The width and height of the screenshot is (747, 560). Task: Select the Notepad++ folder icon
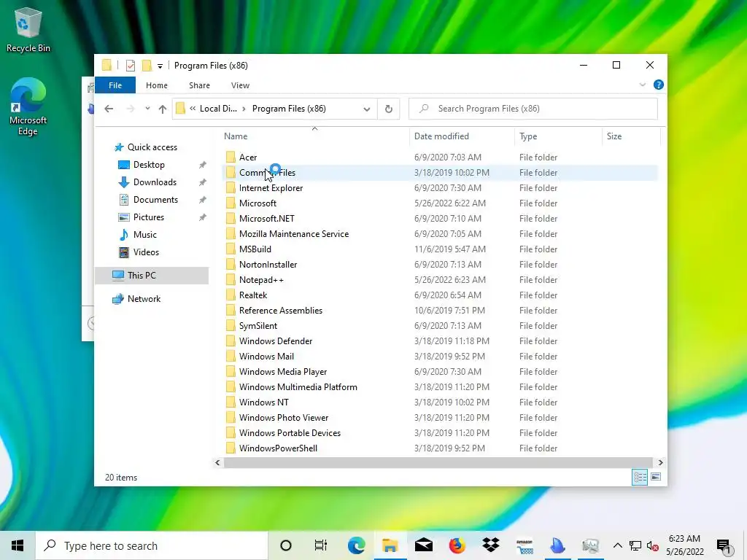(231, 280)
